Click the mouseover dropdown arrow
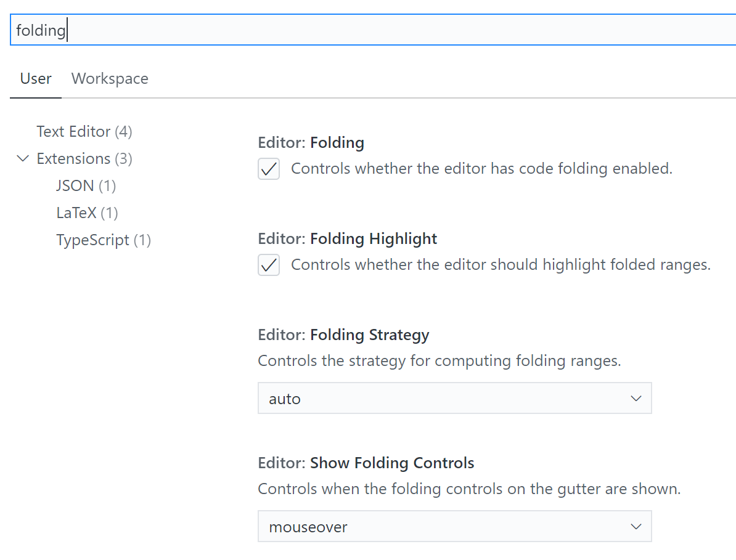Viewport: 736px width, 560px height. point(636,526)
